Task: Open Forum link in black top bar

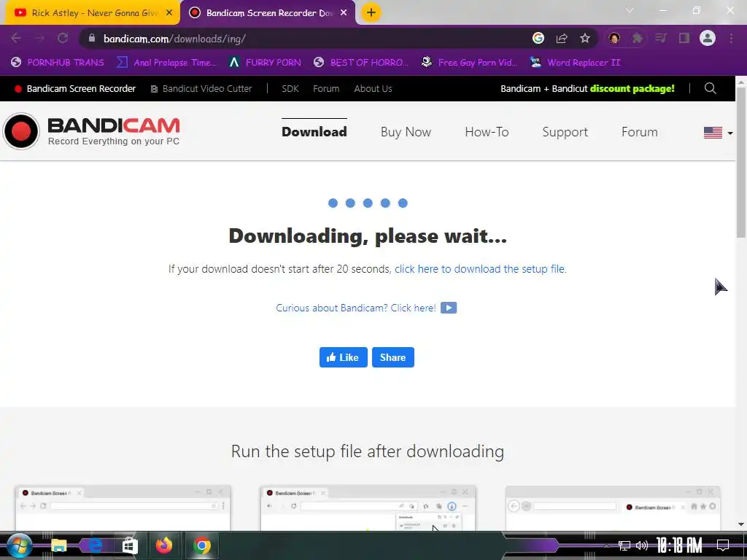Action: [x=326, y=88]
